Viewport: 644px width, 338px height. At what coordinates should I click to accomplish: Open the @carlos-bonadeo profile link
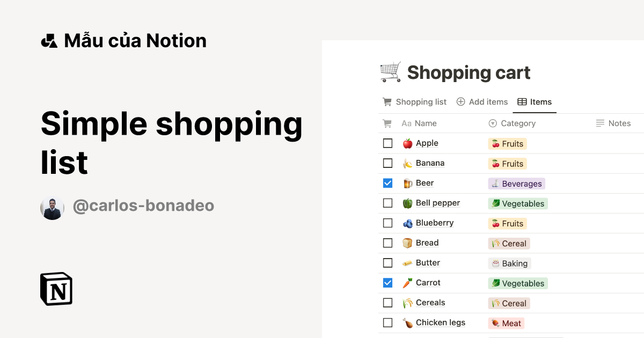coord(144,206)
